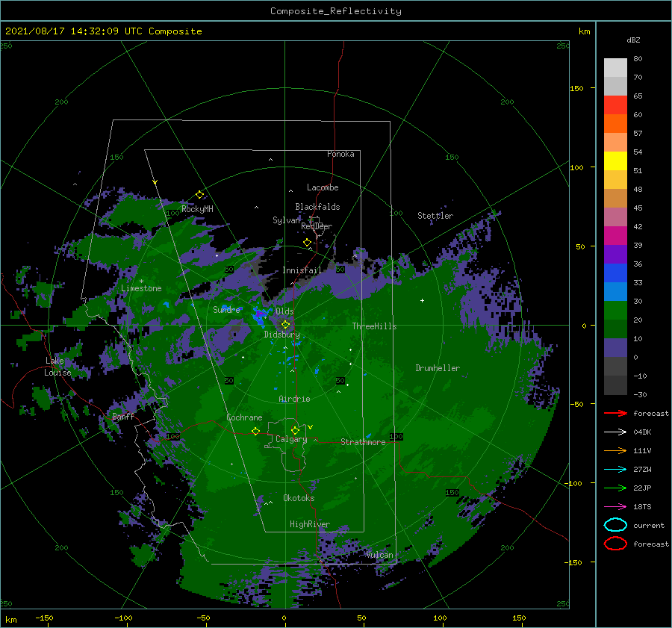
Task: Click the Lake Louise label
Action: coord(57,367)
